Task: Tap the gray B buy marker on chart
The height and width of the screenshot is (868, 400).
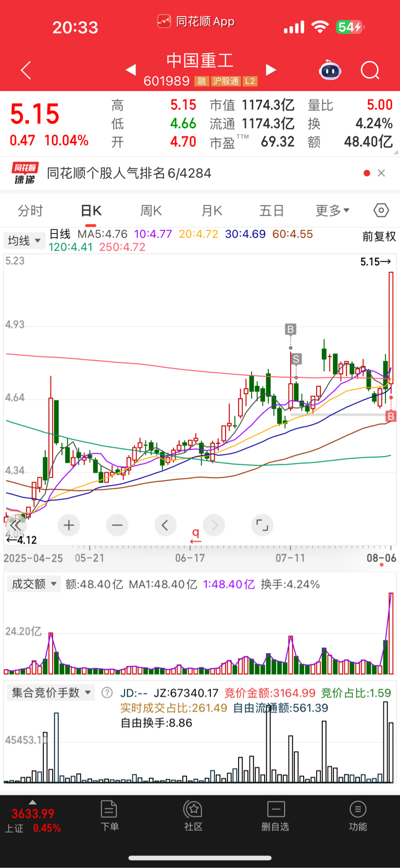Action: (291, 329)
